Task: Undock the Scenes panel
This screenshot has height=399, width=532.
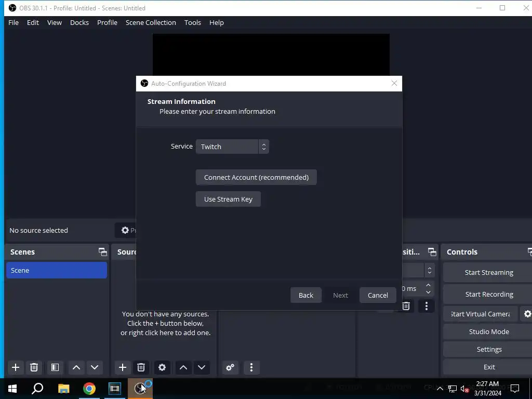Action: (x=102, y=252)
